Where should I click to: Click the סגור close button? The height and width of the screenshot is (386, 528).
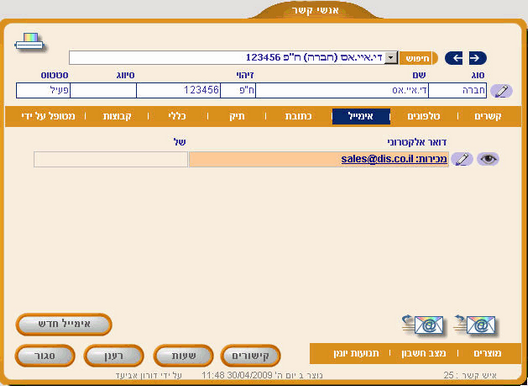(45, 355)
